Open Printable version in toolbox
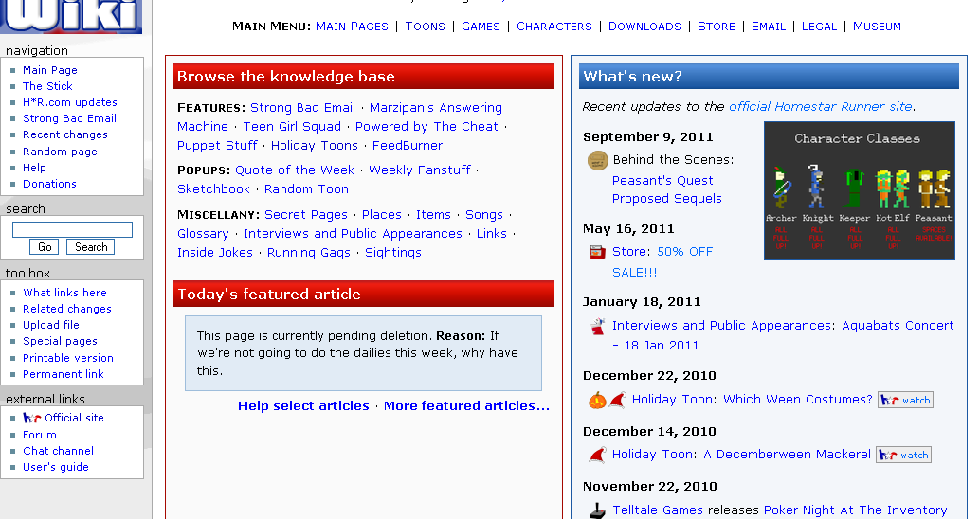 coord(68,358)
